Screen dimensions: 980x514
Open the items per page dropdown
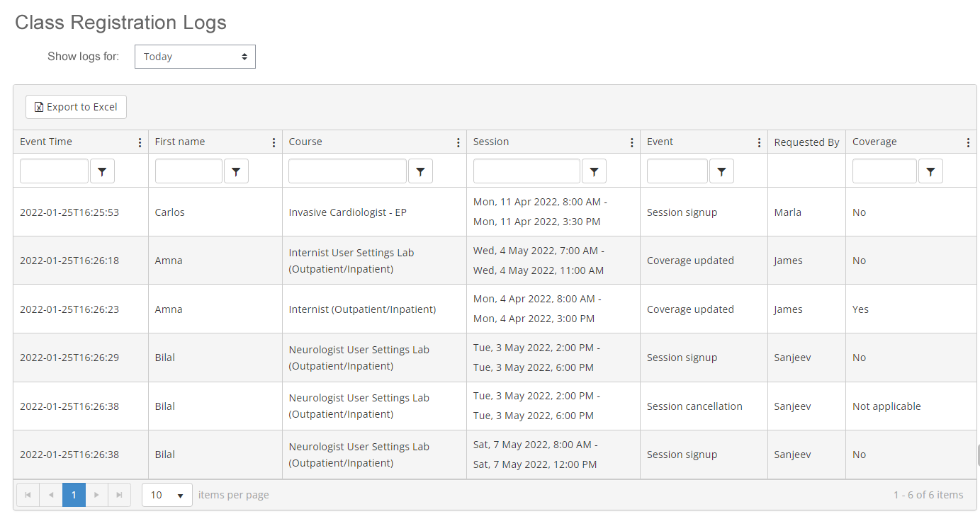(167, 495)
